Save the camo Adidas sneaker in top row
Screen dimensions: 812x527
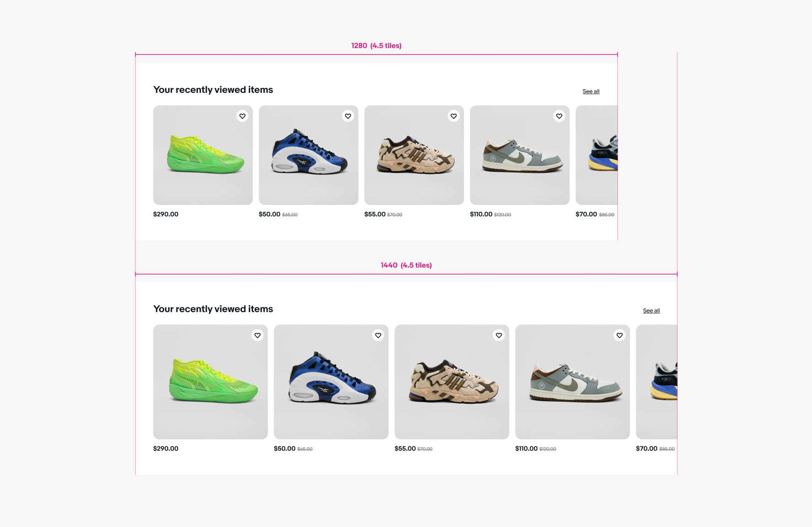click(454, 116)
